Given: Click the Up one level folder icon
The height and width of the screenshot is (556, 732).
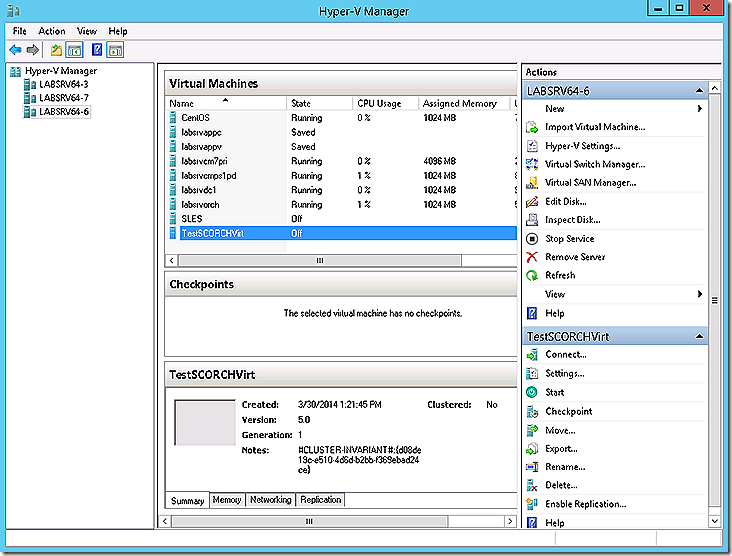Looking at the screenshot, I should (x=56, y=49).
